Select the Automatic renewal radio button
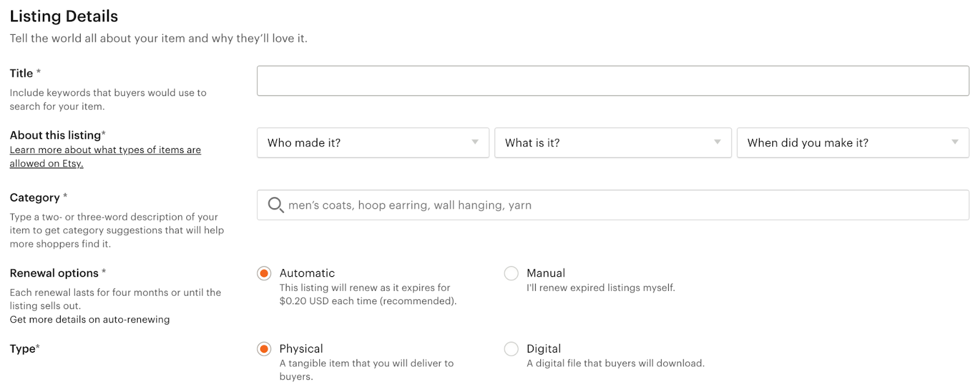Image resolution: width=980 pixels, height=390 pixels. tap(264, 273)
